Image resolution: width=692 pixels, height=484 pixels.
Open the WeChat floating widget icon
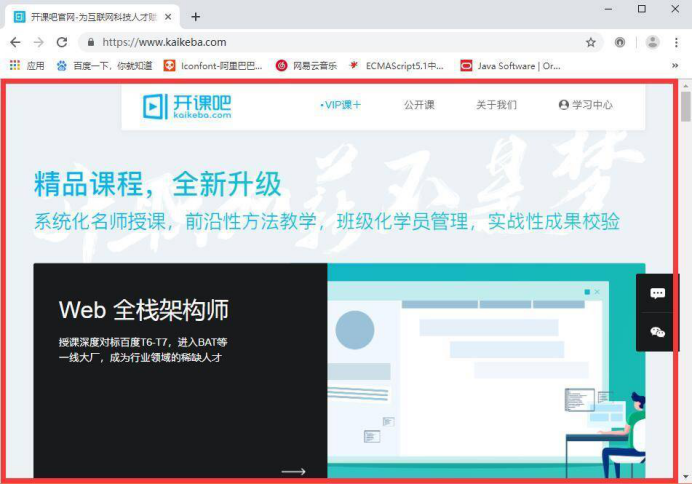tap(657, 332)
